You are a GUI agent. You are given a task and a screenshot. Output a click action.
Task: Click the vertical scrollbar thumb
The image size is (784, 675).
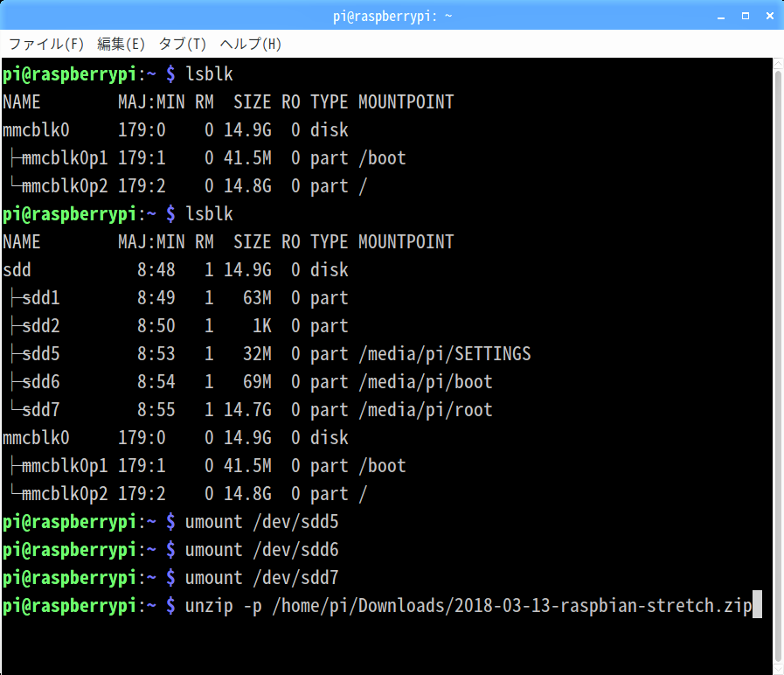click(778, 365)
